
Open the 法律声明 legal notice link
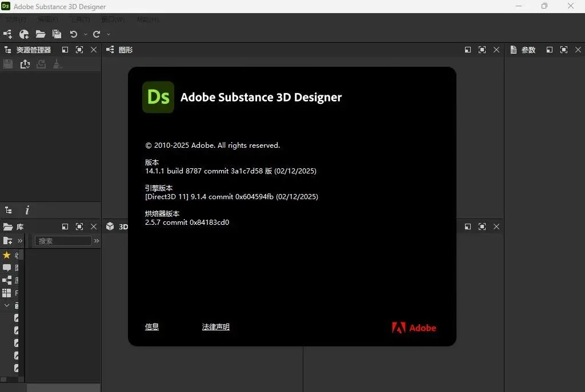215,327
